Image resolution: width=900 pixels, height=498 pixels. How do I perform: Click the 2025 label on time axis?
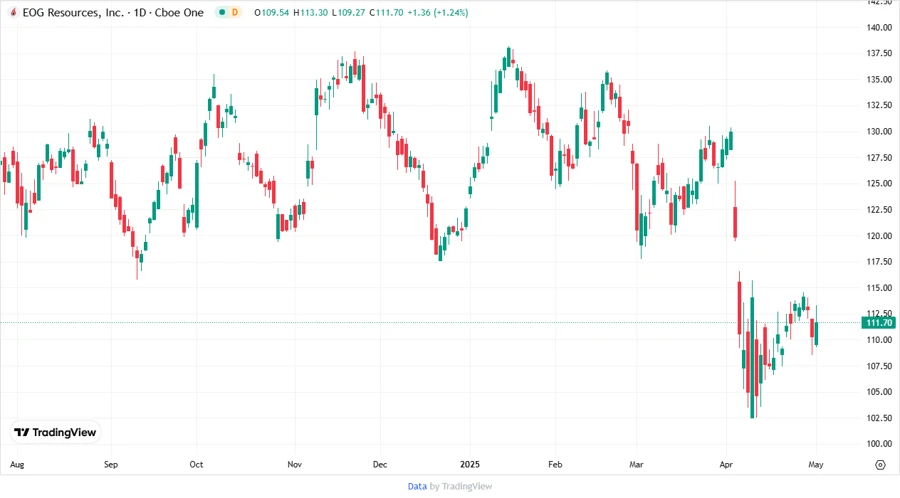coord(470,465)
